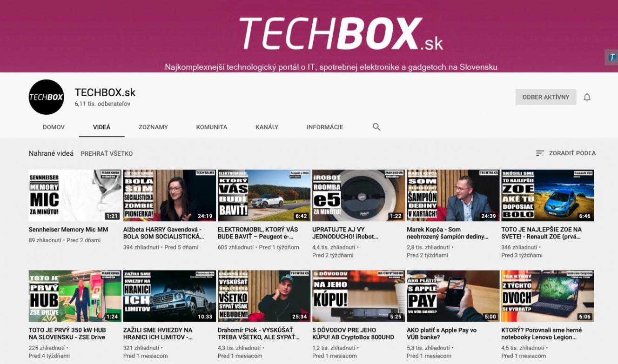618x364 pixels.
Task: Open the channel search magnifier icon
Action: pyautogui.click(x=376, y=127)
